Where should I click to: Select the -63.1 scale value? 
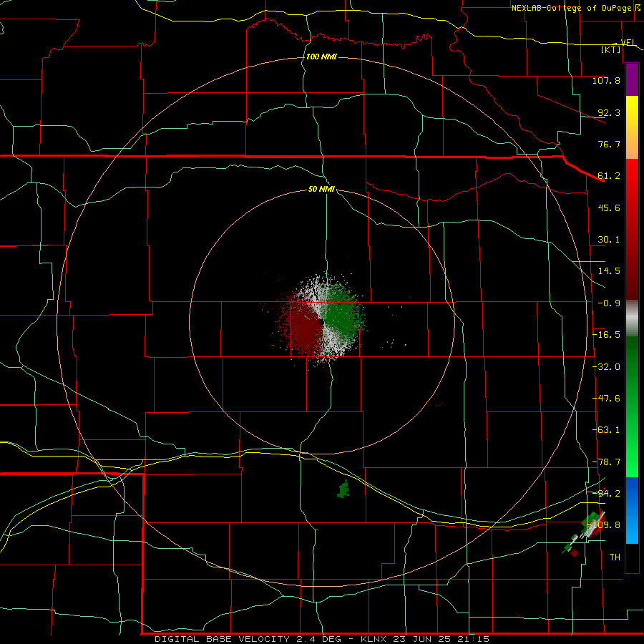click(x=606, y=430)
